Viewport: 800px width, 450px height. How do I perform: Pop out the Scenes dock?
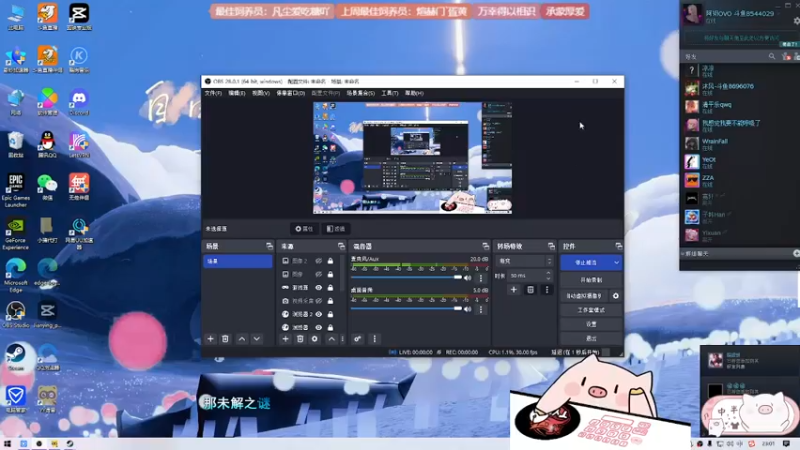pyautogui.click(x=269, y=246)
